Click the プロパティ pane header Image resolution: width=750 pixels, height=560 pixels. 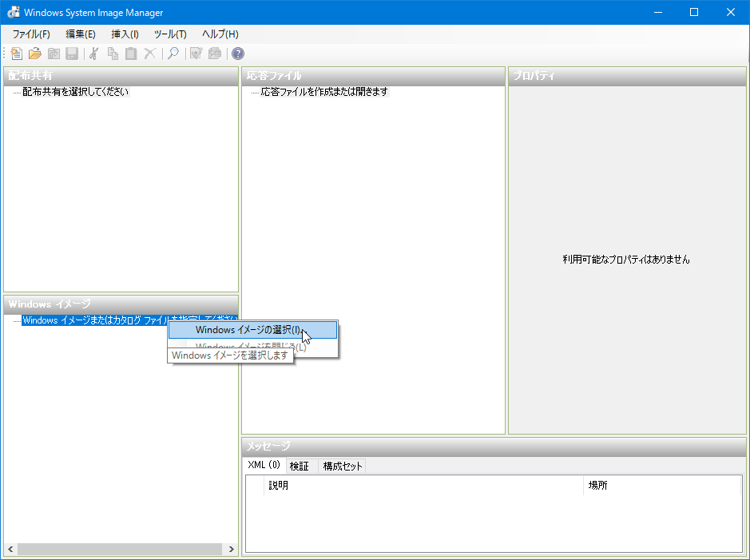[627, 76]
